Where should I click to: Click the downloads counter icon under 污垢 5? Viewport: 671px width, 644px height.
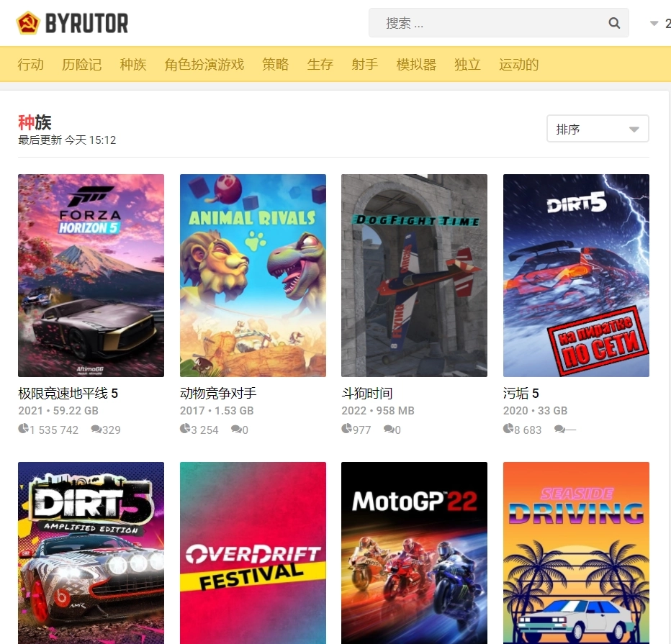coord(508,429)
